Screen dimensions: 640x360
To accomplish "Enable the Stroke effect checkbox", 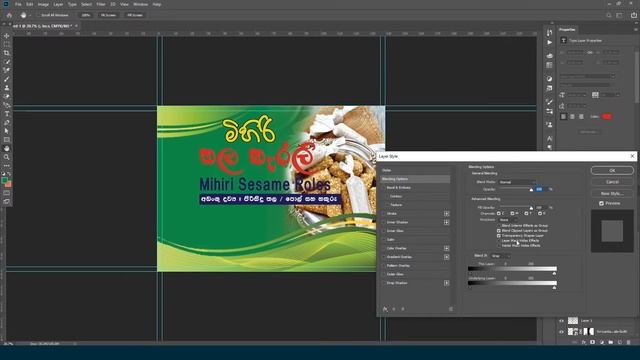I will tap(384, 213).
